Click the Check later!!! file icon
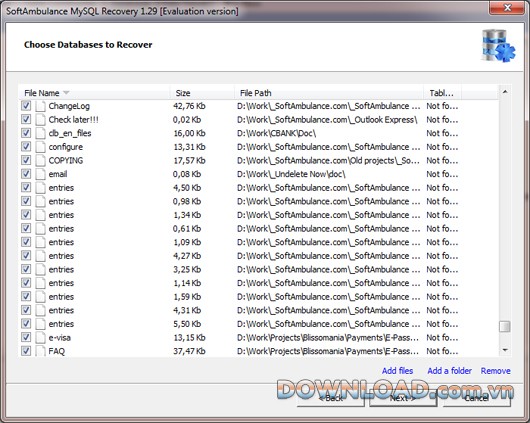 40,120
